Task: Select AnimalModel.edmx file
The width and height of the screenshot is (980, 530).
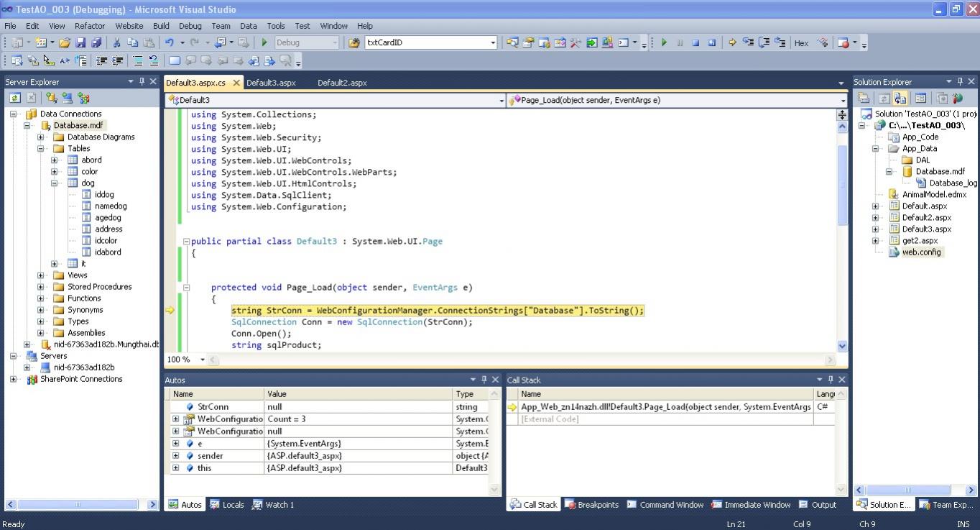Action: (934, 194)
